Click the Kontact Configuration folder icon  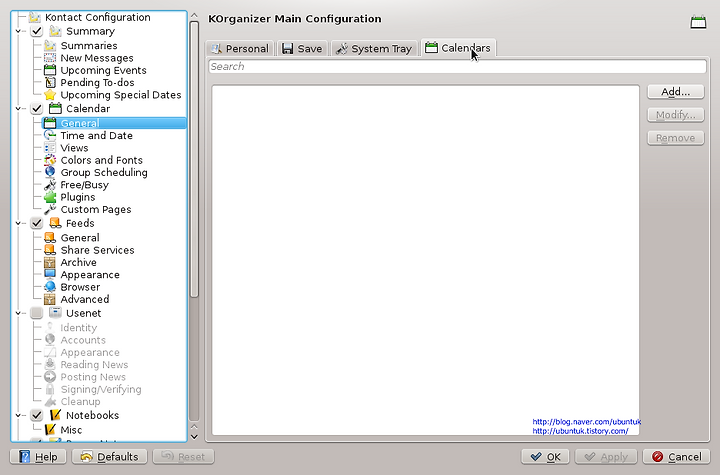(x=34, y=17)
